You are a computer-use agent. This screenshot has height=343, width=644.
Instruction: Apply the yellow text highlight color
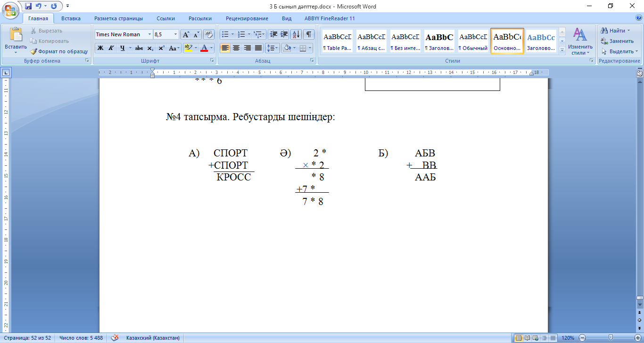188,48
